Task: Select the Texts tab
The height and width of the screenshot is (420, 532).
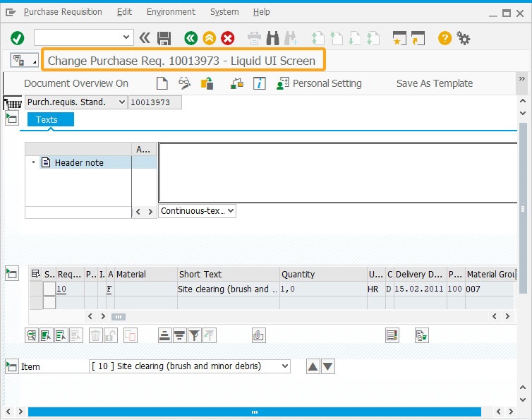Action: 51,119
